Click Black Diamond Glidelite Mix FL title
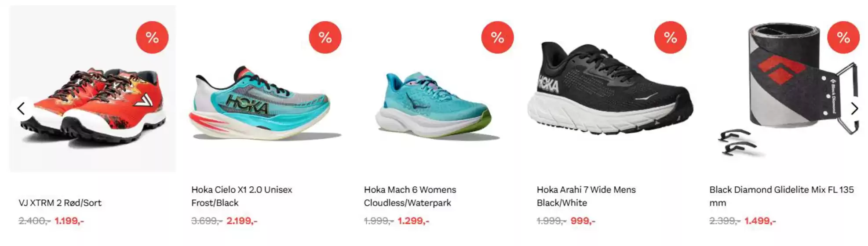 pyautogui.click(x=781, y=196)
